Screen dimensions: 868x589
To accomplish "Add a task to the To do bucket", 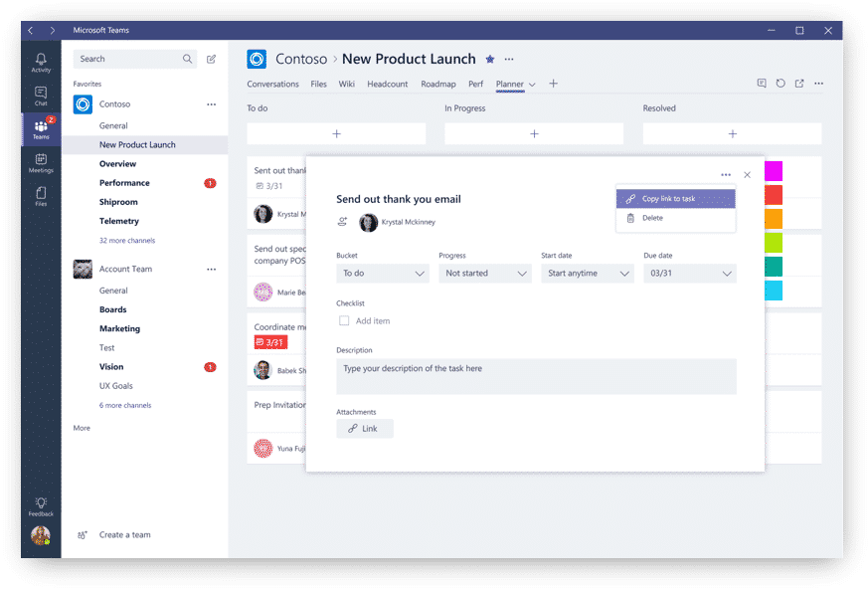I will click(337, 134).
